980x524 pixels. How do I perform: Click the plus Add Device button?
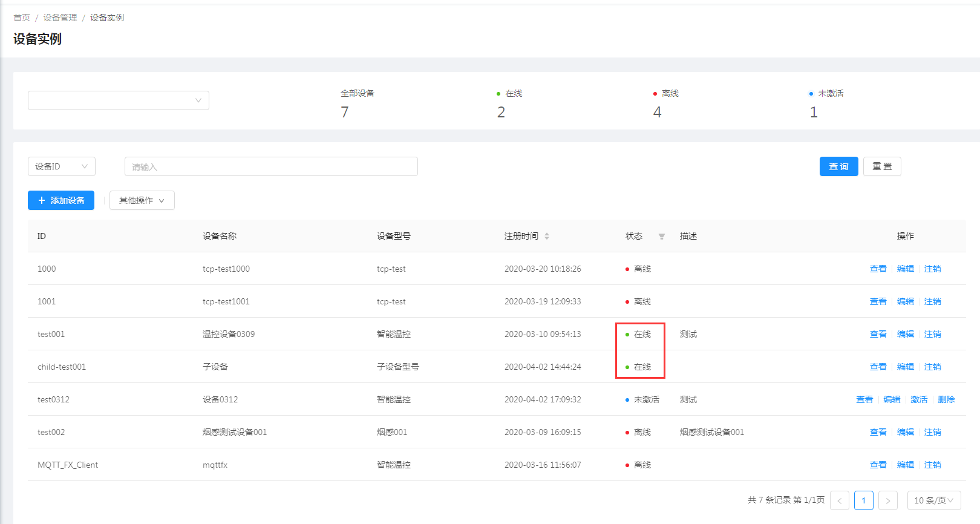pyautogui.click(x=61, y=200)
